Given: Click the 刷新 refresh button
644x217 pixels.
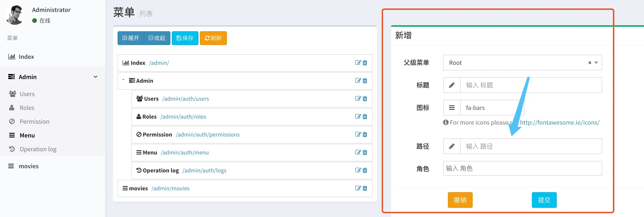Looking at the screenshot, I should point(213,38).
